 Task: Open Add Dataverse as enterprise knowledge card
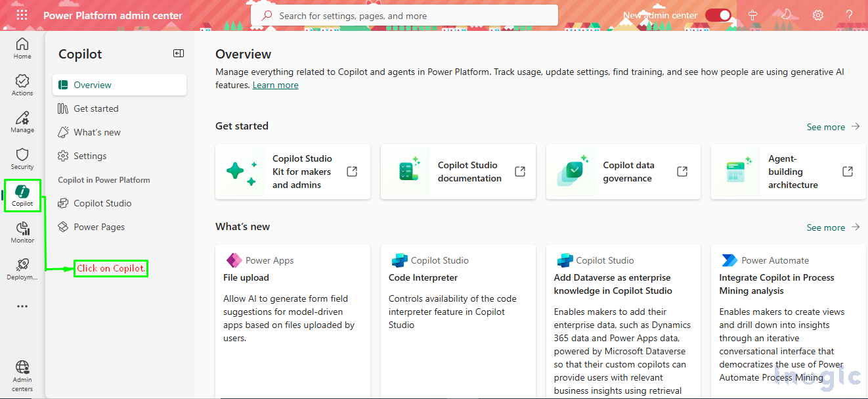pyautogui.click(x=623, y=321)
